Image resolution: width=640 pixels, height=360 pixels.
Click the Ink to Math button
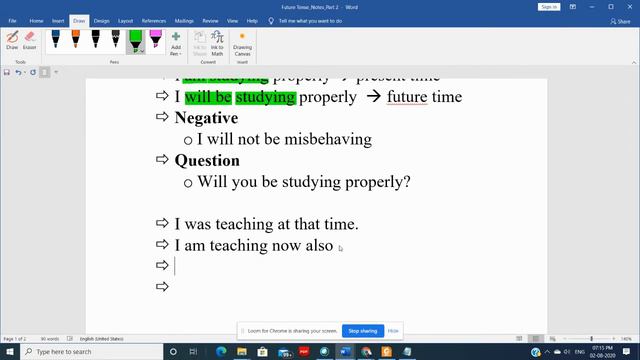coord(217,44)
